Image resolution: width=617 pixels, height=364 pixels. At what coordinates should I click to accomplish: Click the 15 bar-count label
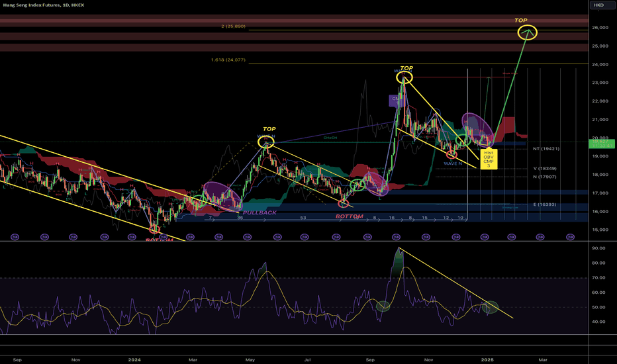coord(424,218)
